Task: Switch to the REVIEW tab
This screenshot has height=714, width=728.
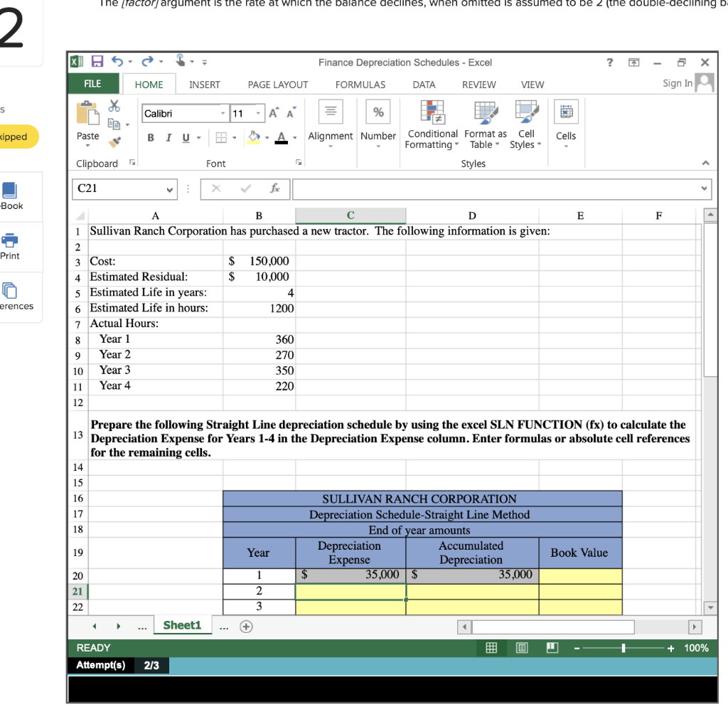Action: (478, 85)
